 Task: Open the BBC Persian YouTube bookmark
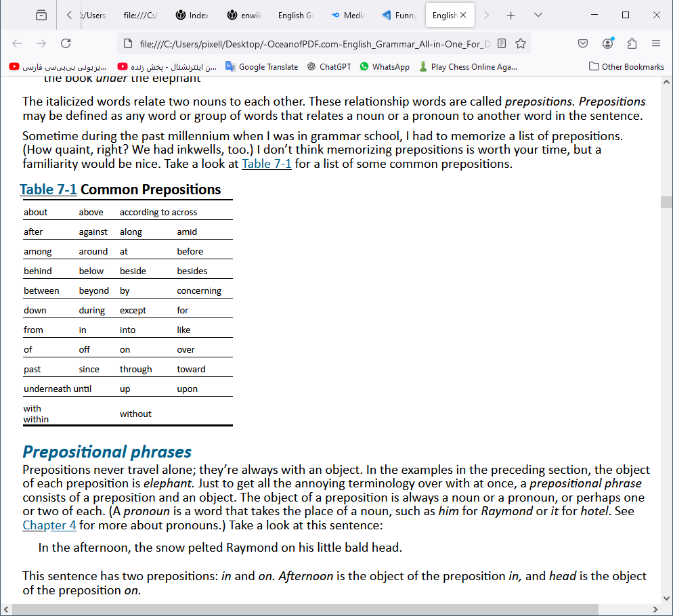point(58,66)
